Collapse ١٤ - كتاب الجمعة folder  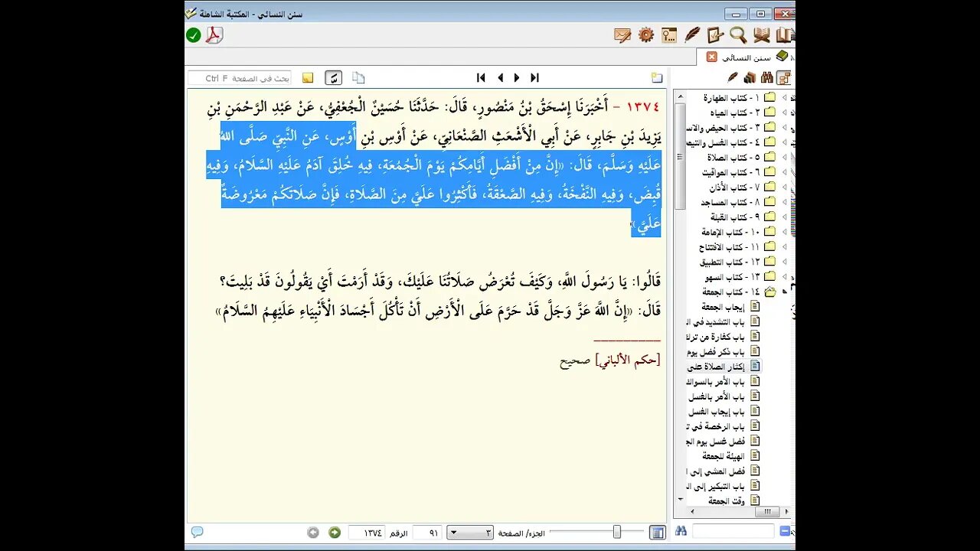tap(784, 292)
